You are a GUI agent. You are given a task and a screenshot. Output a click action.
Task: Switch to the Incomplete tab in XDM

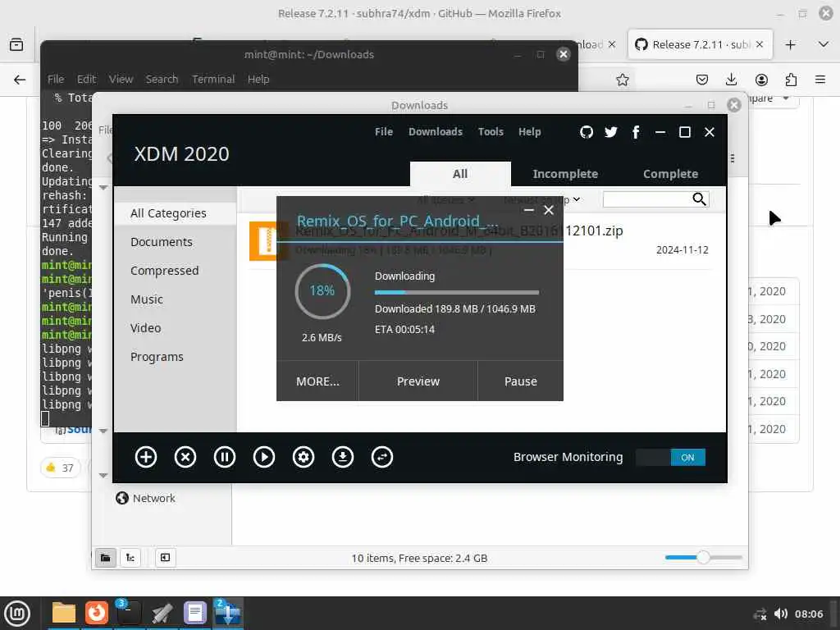coord(565,174)
